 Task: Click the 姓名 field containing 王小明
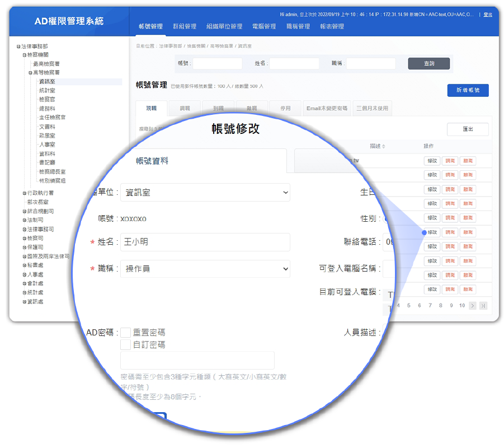pyautogui.click(x=205, y=242)
